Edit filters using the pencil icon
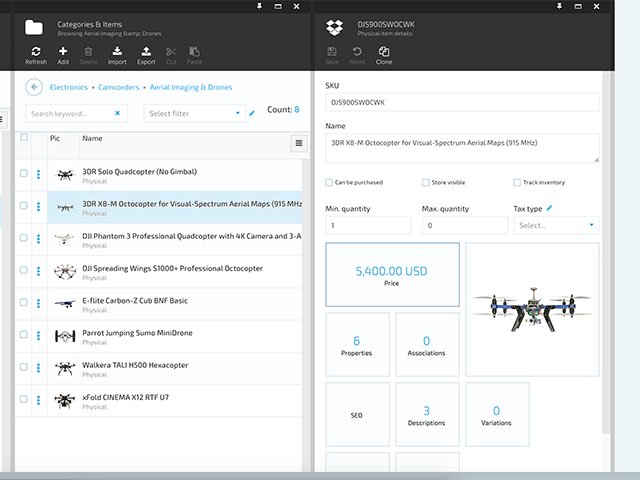The height and width of the screenshot is (480, 640). (x=252, y=113)
